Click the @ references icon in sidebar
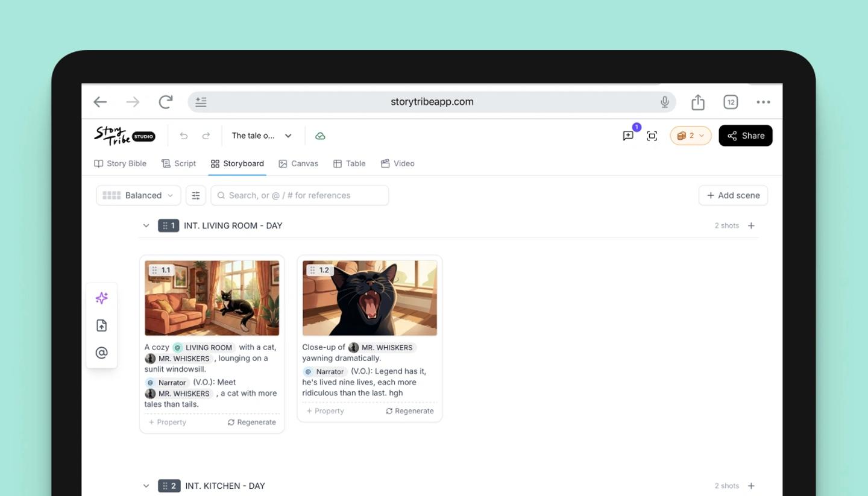Screen dimensions: 868x496 tap(101, 353)
